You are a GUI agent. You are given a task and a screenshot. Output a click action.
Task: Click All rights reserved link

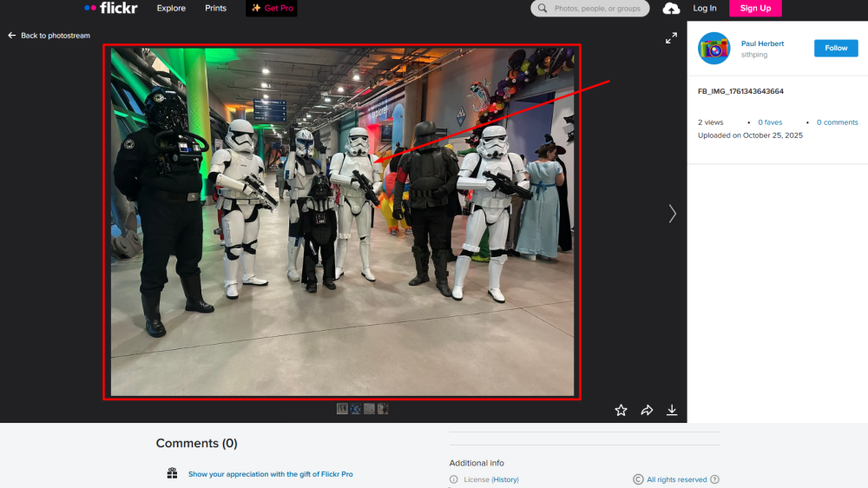point(676,479)
